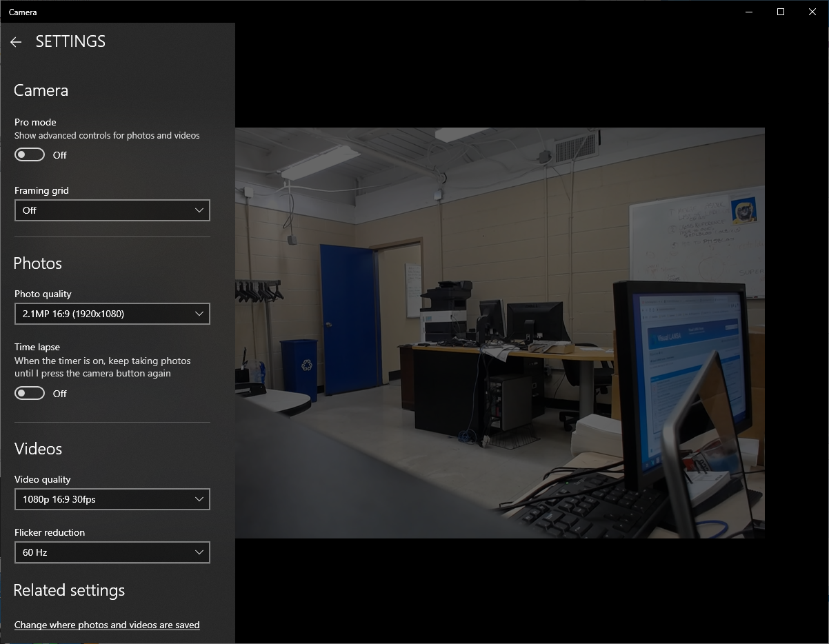Click the 'Pro mode' label
This screenshot has height=644, width=829.
coord(35,122)
